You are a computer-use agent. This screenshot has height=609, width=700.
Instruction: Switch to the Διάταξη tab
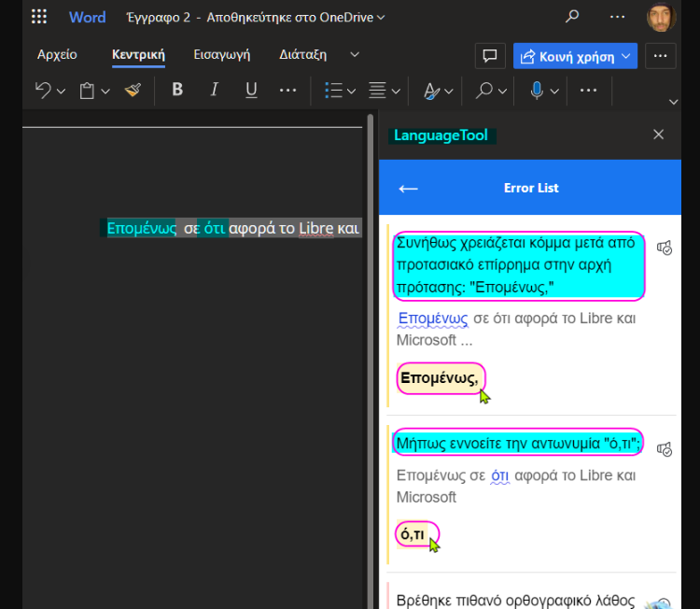click(x=303, y=54)
